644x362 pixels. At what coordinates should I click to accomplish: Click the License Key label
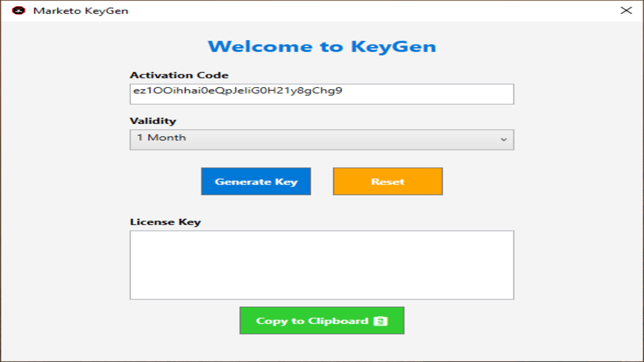click(165, 222)
